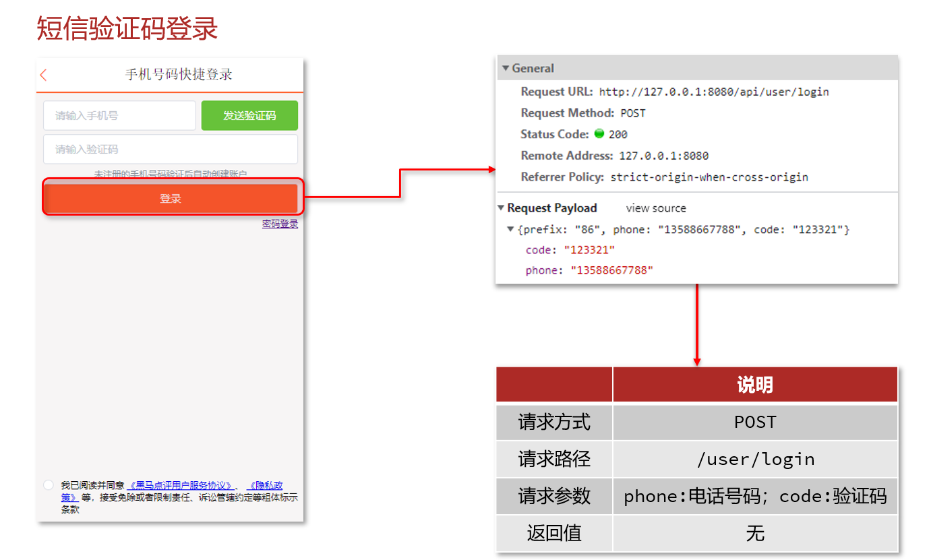Click the green status dot next to 200

click(x=599, y=134)
